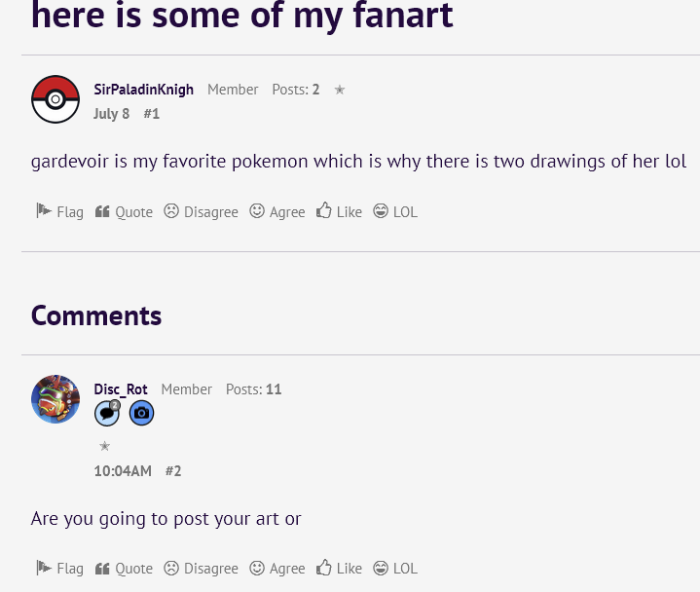Mark Disagree on first post
700x592 pixels.
[x=201, y=211]
